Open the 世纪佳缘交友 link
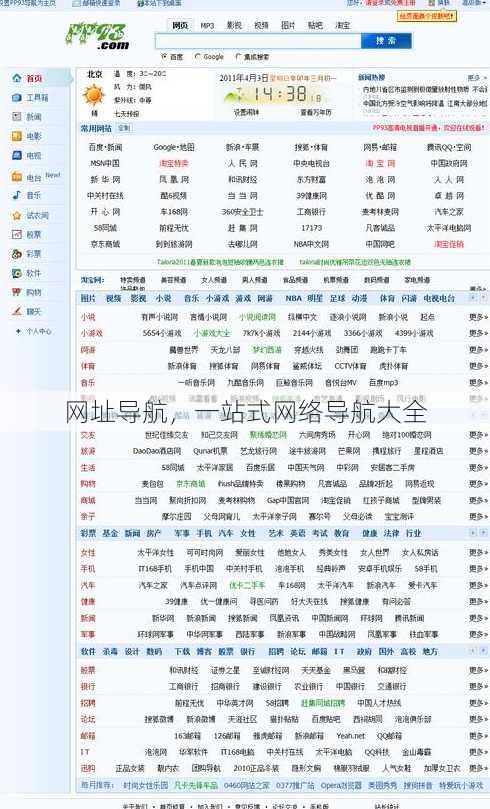Image resolution: width=490 pixels, height=809 pixels. coord(167,434)
